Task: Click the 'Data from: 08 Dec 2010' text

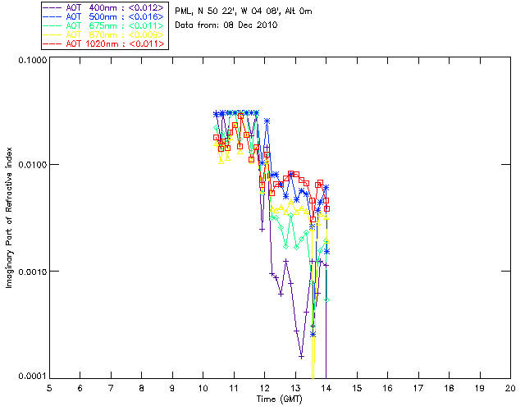Action: coord(226,25)
